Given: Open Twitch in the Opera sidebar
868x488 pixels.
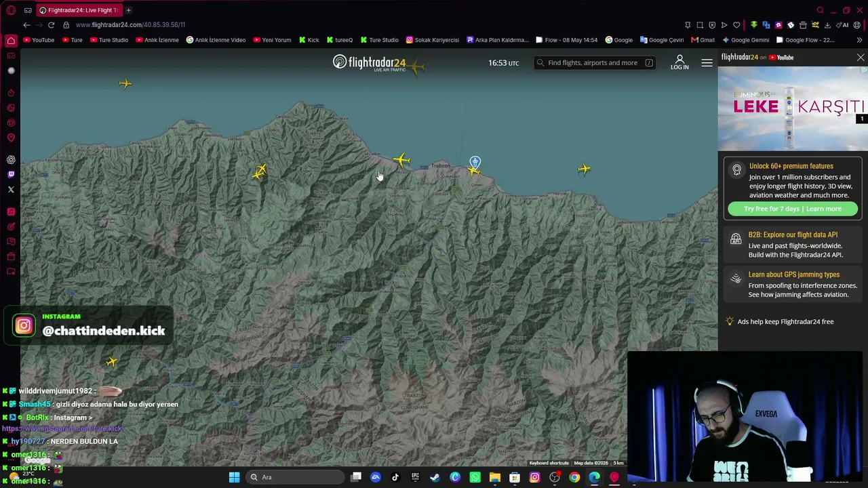Looking at the screenshot, I should coord(11,175).
